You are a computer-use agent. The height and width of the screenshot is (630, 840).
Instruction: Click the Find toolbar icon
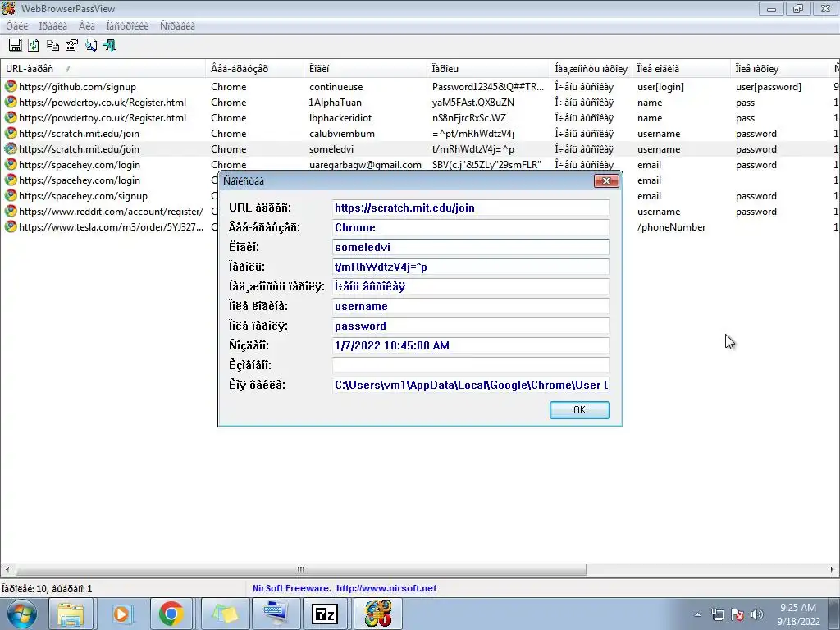click(90, 46)
